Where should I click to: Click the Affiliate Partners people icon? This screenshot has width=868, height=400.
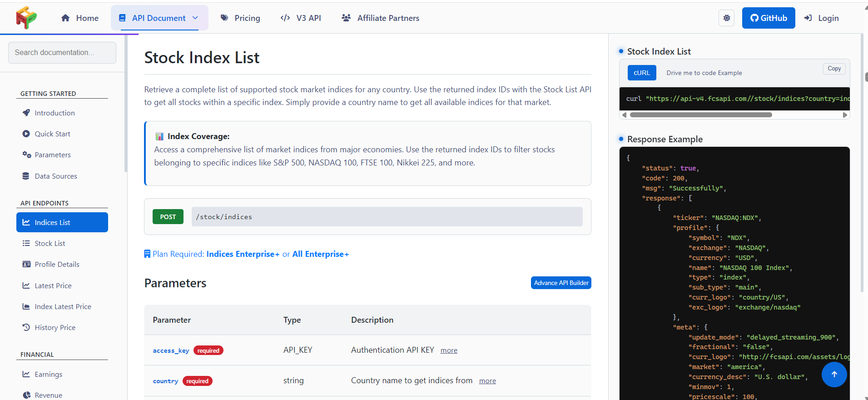coord(346,18)
